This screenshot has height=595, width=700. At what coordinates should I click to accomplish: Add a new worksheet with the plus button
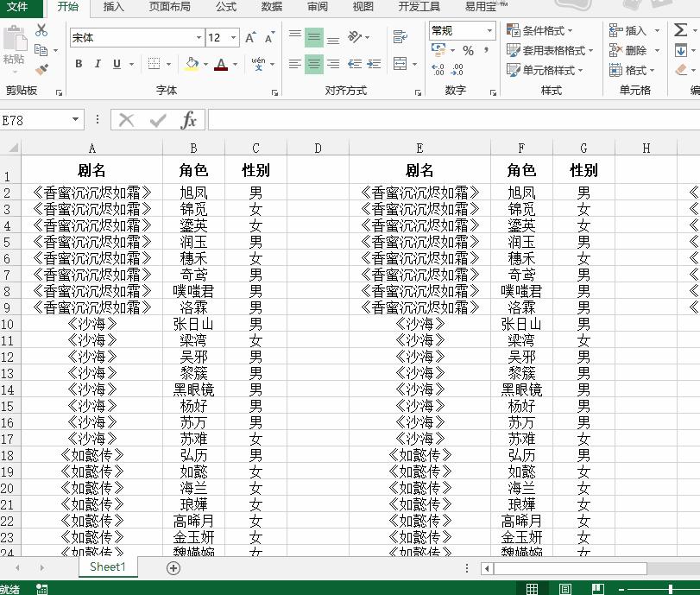pos(173,568)
